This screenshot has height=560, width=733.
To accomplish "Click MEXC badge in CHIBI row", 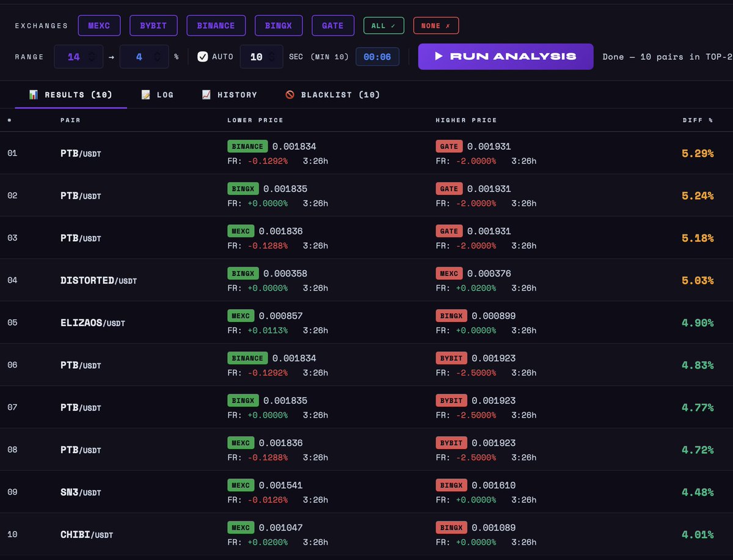I will click(241, 528).
